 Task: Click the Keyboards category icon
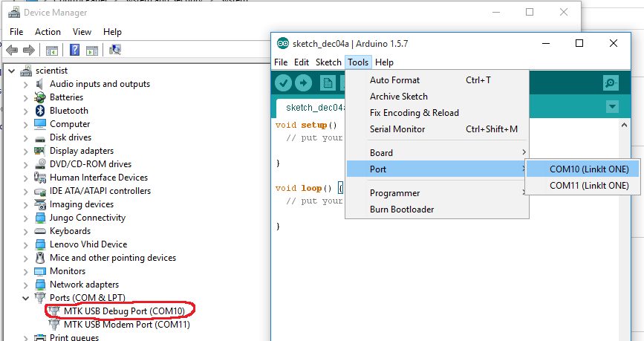(x=40, y=231)
